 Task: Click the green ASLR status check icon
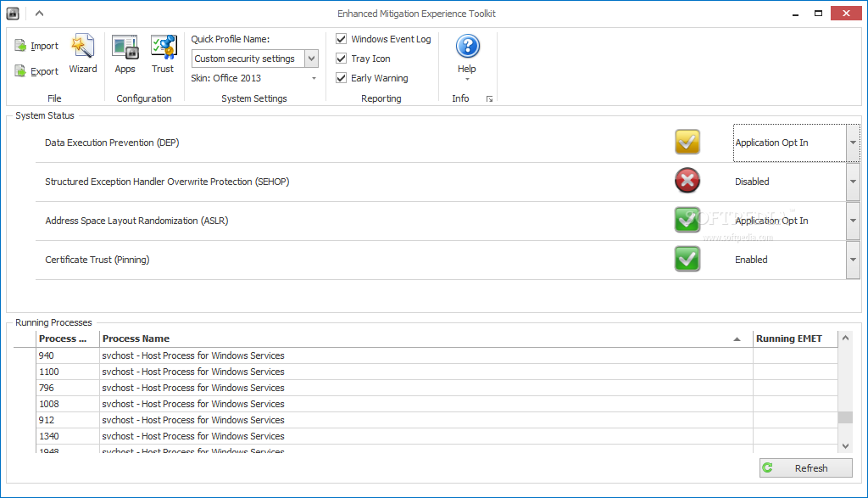687,220
